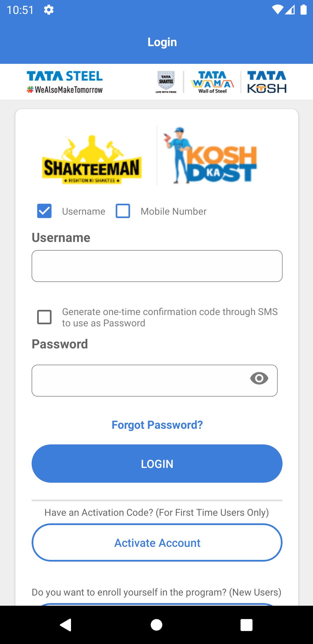Focus the Username input field
This screenshot has height=644, width=313.
coord(157,266)
